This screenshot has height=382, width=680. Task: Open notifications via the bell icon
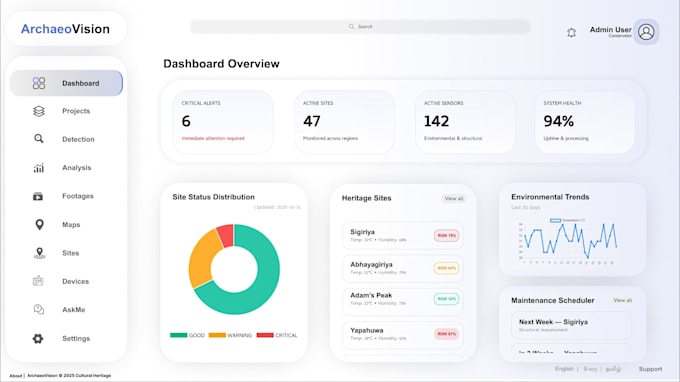(572, 33)
